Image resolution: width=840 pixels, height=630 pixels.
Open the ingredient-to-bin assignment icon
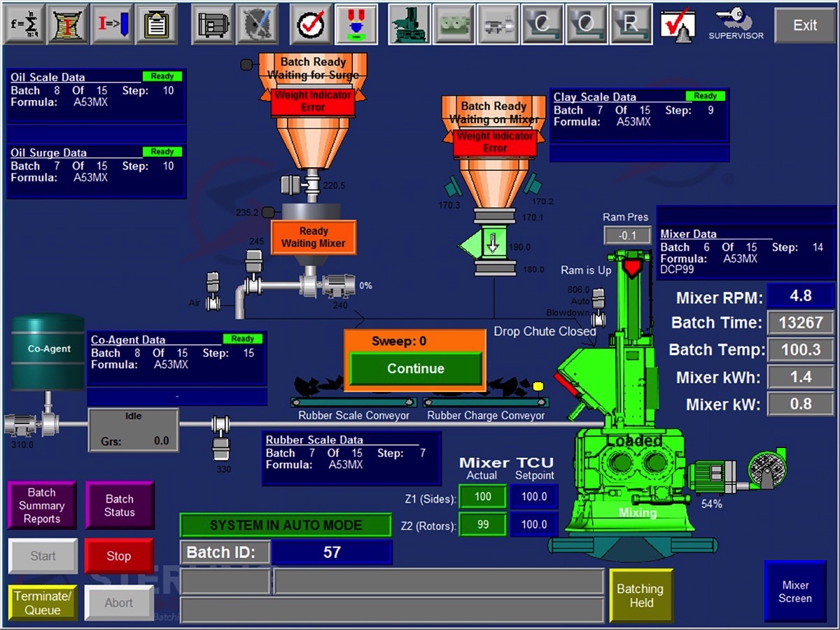coord(112,24)
